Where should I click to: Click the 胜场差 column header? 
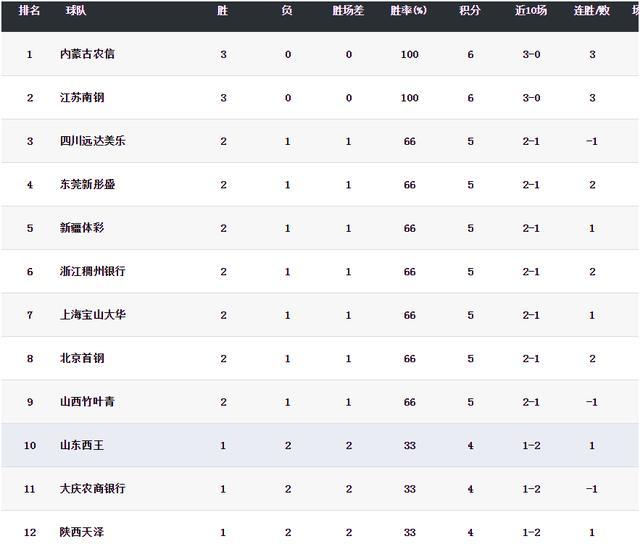[x=348, y=11]
